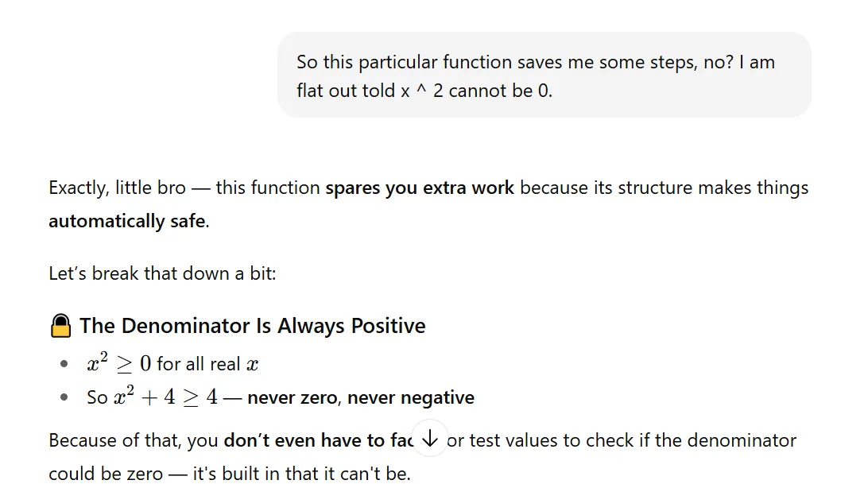This screenshot has width=868, height=484.
Task: Click the second bullet point marker
Action: (64, 397)
